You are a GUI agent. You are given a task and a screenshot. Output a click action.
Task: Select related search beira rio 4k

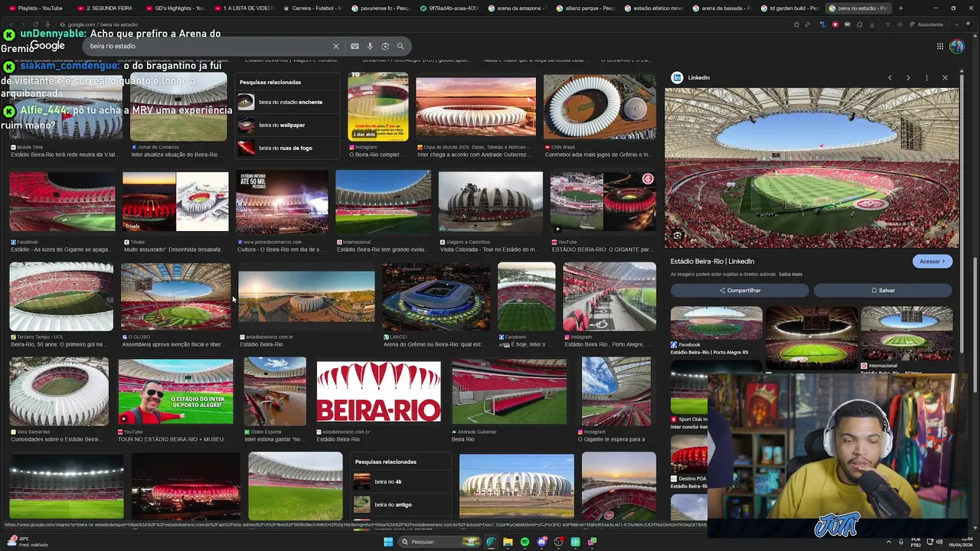(x=401, y=481)
